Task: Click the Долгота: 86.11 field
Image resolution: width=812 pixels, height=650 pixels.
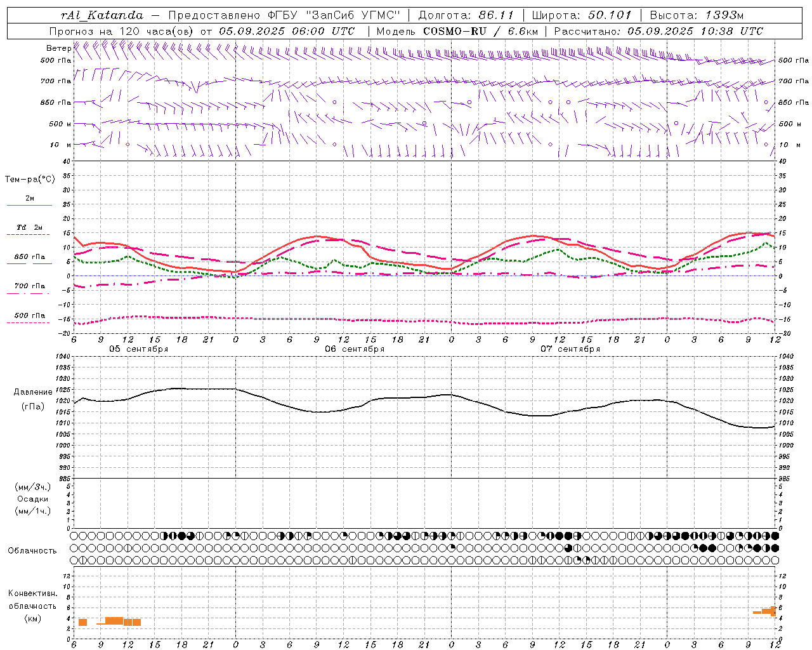Action: (466, 15)
